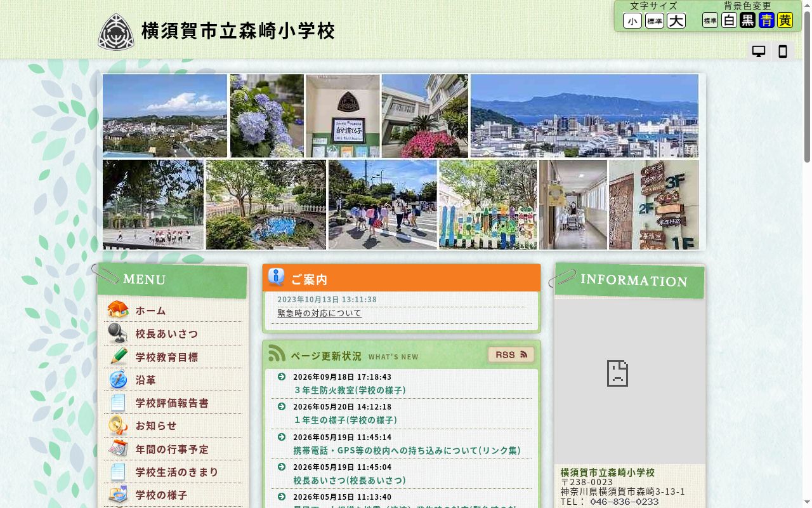Viewport: 812px width, 508px height.
Task: Click the document icon beside 学校生活のきまり
Action: tap(118, 472)
